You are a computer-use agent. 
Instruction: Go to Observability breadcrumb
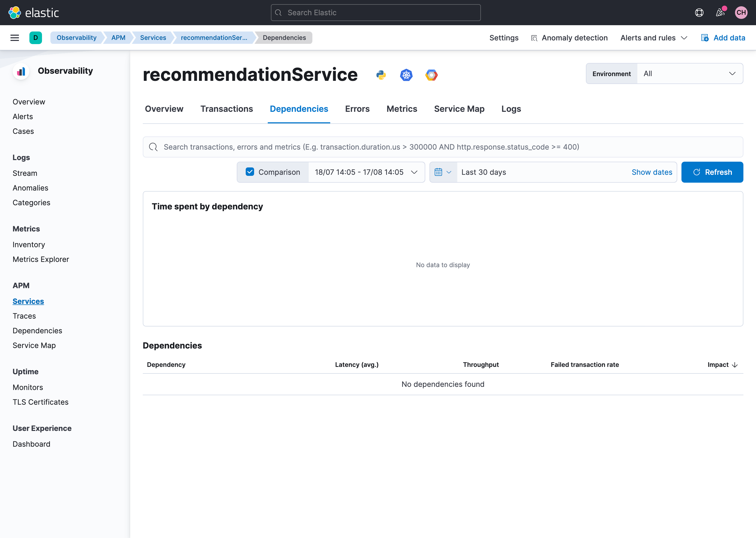[x=77, y=38]
